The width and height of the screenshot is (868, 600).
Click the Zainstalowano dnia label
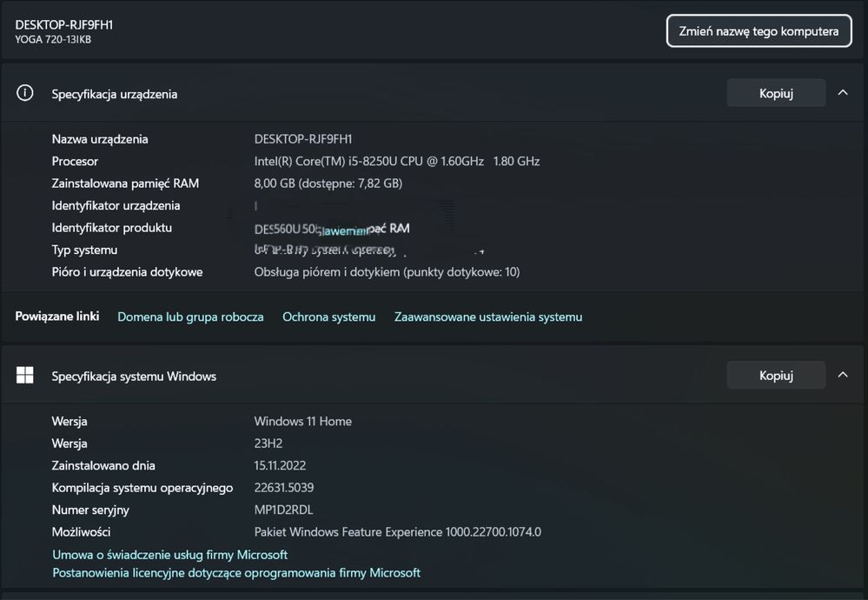coord(103,465)
